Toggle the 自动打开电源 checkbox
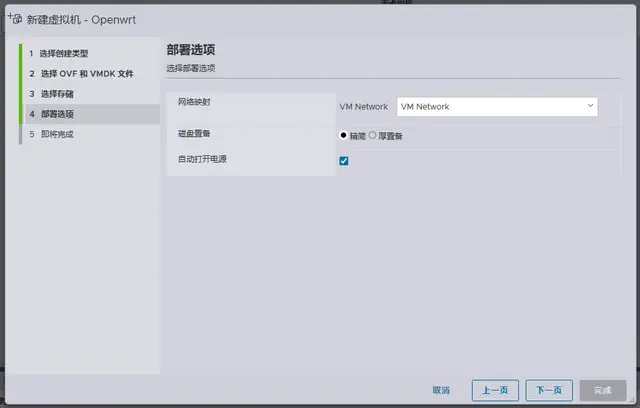The image size is (640, 408). tap(344, 161)
